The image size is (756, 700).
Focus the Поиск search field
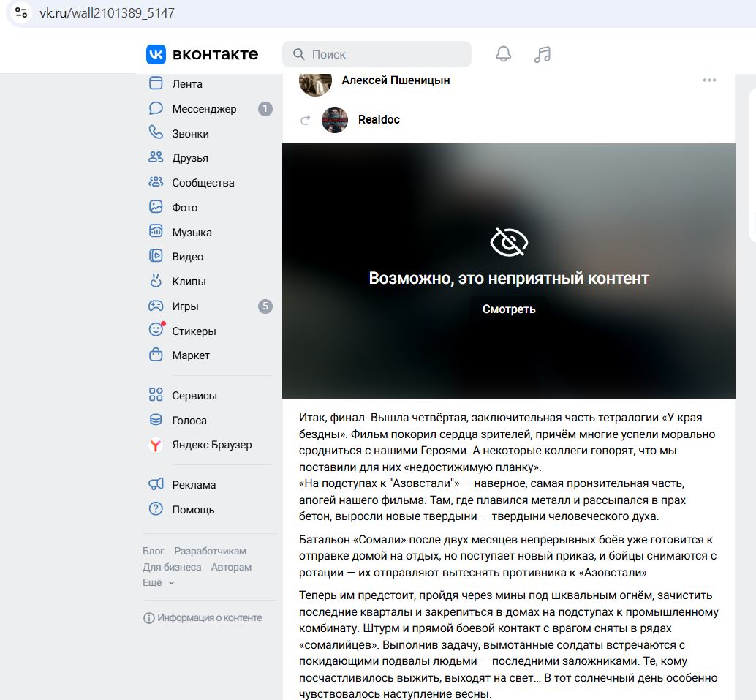pyautogui.click(x=377, y=54)
